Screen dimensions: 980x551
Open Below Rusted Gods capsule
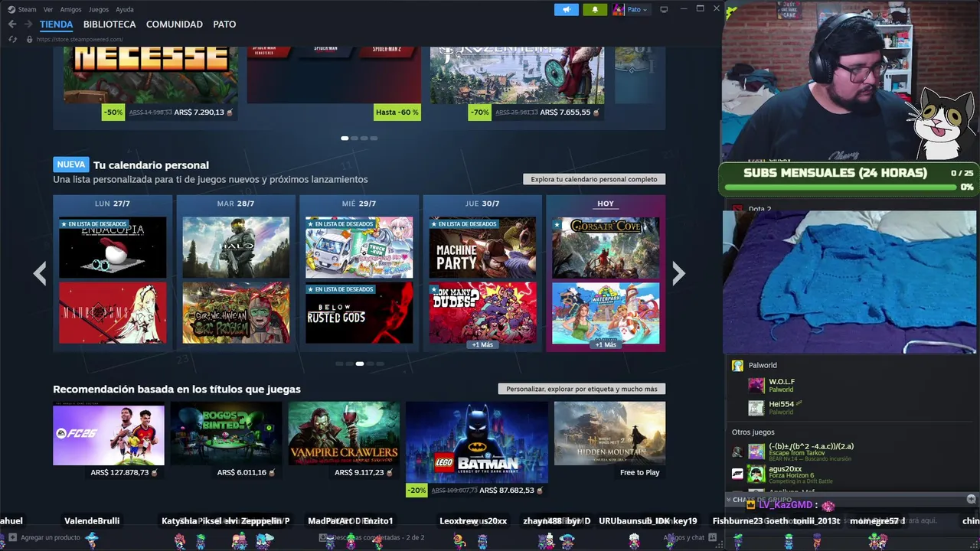coord(359,313)
